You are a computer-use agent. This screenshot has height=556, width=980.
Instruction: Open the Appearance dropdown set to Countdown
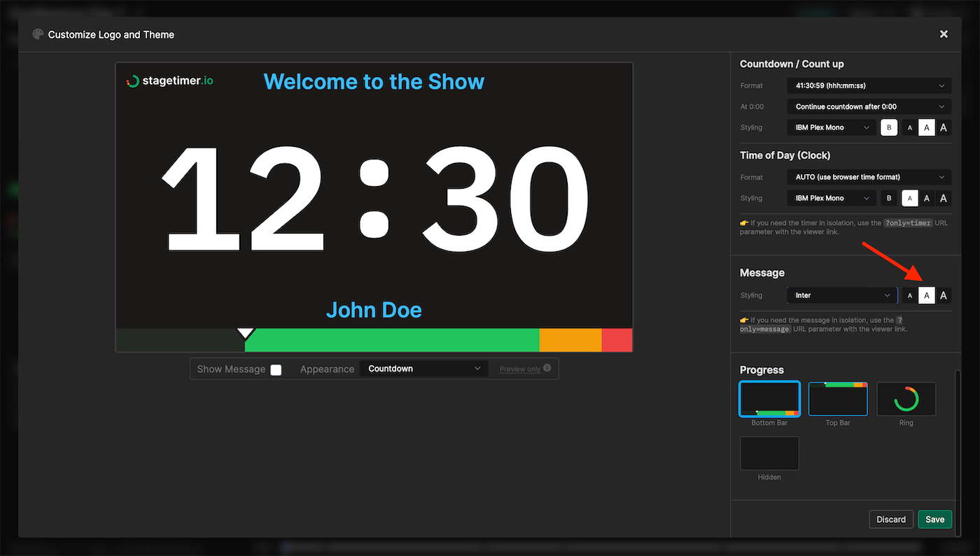coord(423,368)
